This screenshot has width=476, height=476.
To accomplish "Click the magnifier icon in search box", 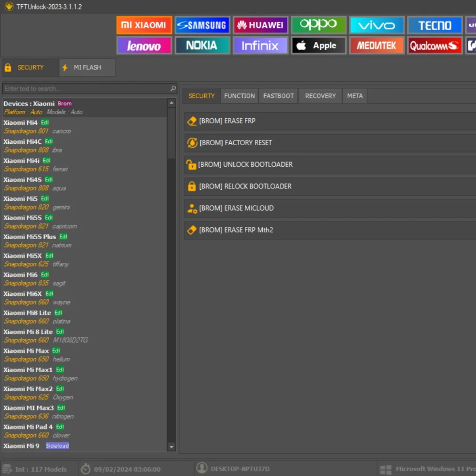I will [173, 88].
